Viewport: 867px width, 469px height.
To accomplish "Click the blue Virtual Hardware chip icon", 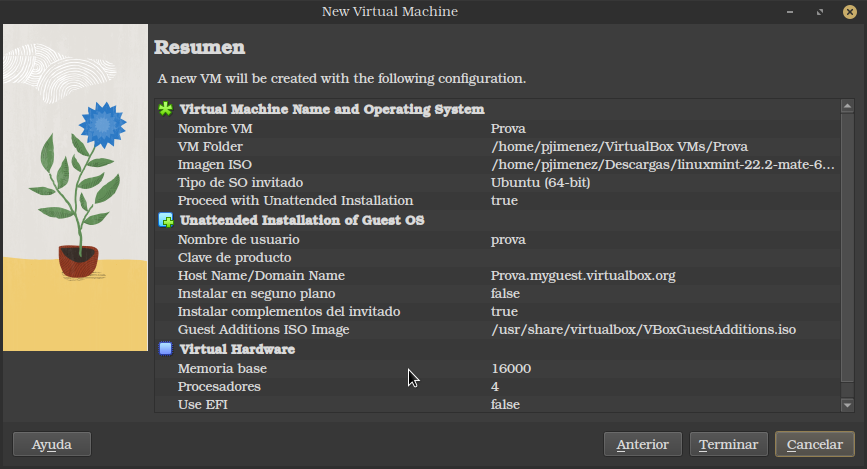I will pos(166,349).
